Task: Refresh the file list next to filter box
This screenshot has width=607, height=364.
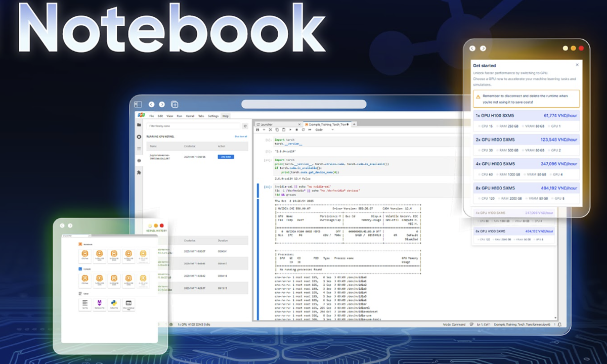Action: pos(245,126)
